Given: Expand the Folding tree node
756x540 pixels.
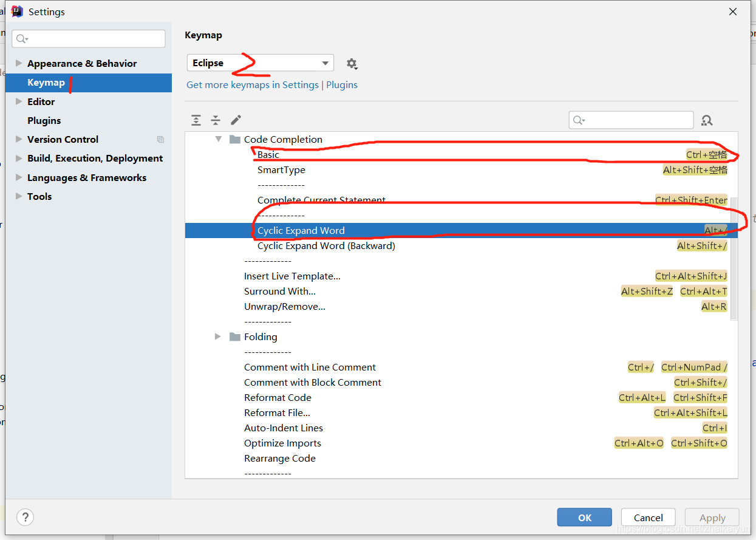Looking at the screenshot, I should (218, 337).
